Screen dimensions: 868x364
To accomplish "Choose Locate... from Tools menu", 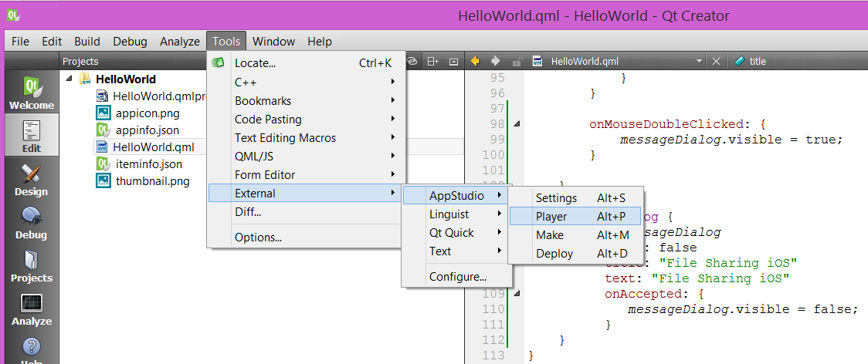I will [307, 63].
